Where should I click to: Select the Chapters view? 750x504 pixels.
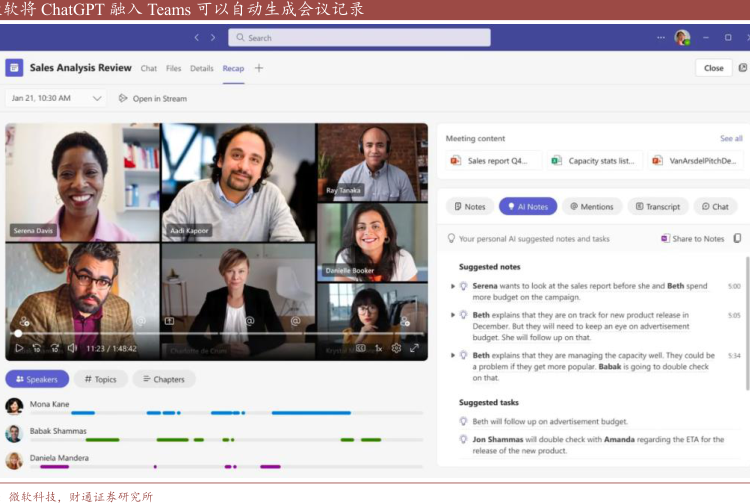(164, 379)
